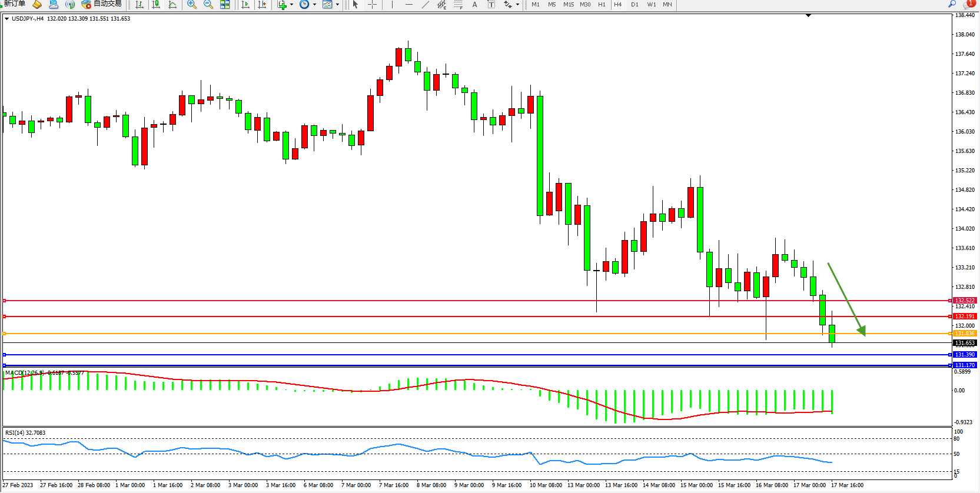Zoom in on the chart

coord(192,5)
